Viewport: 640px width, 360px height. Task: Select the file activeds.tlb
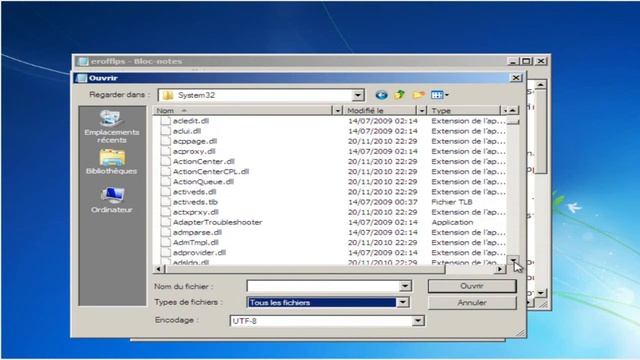tap(195, 202)
